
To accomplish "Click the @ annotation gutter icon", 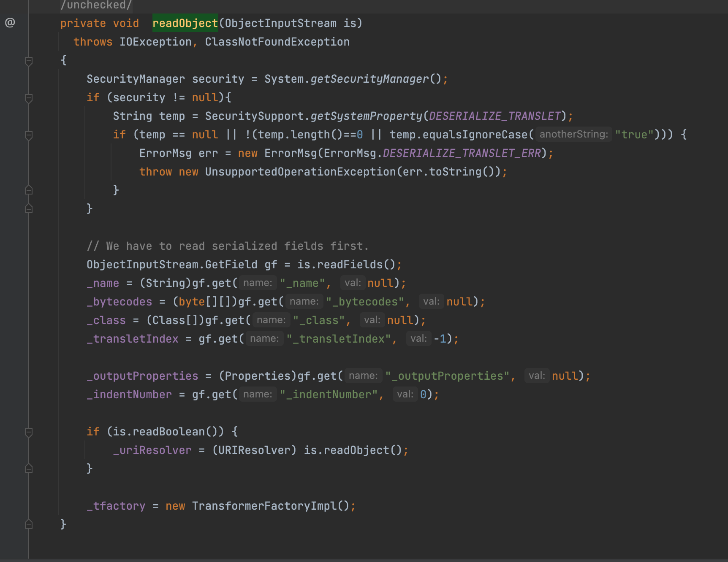I will tap(10, 23).
